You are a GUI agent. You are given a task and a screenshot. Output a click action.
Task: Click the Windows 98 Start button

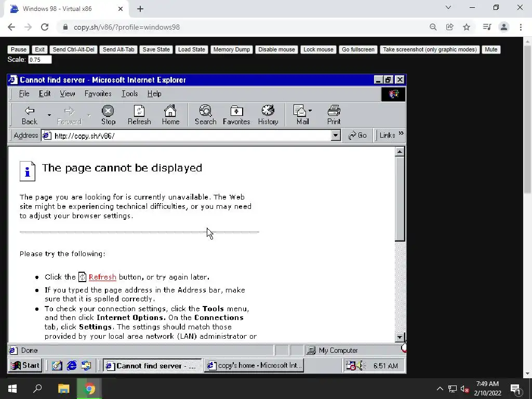coord(25,365)
